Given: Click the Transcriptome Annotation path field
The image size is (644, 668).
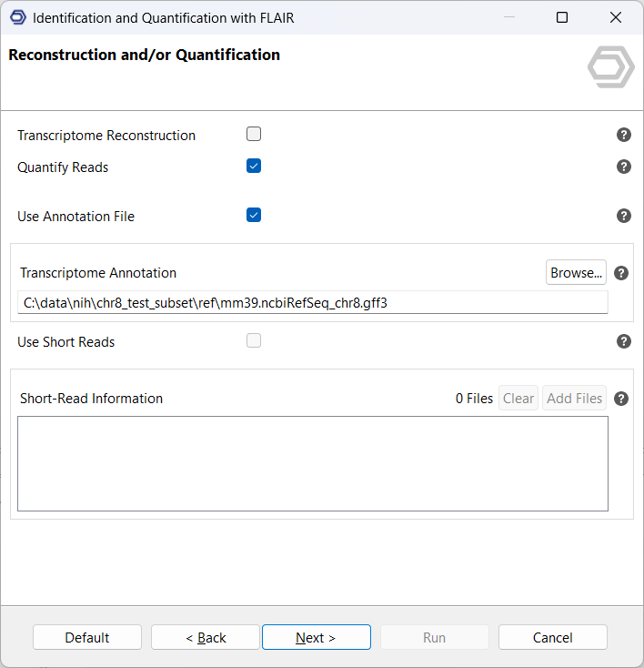Looking at the screenshot, I should click(x=312, y=302).
